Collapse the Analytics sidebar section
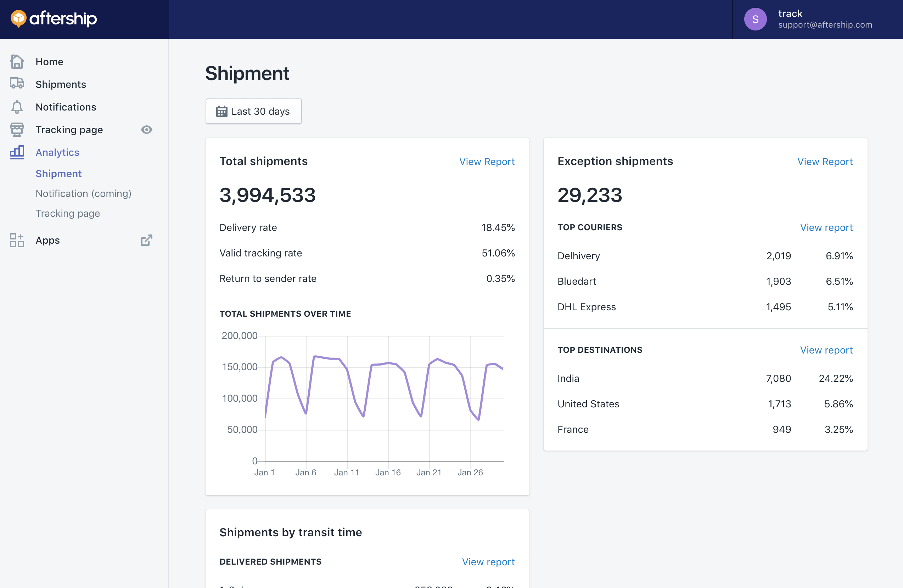This screenshot has width=903, height=588. (57, 152)
